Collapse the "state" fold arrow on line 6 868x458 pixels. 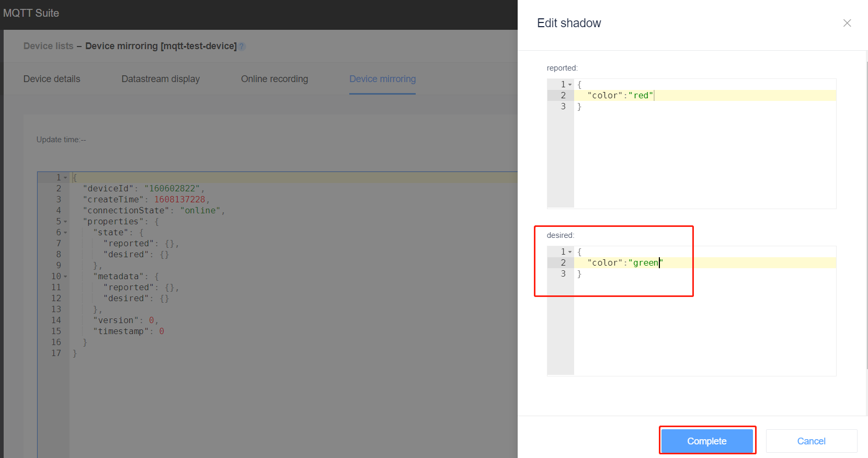[65, 233]
